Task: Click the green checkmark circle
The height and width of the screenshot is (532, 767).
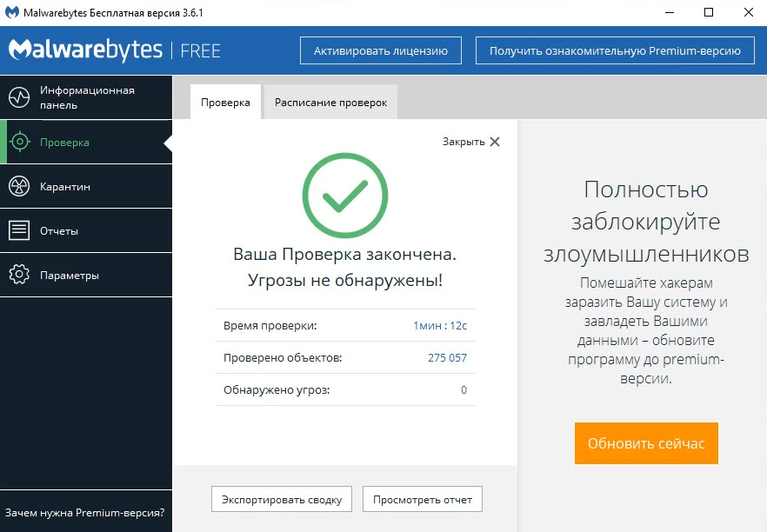Action: (x=345, y=196)
